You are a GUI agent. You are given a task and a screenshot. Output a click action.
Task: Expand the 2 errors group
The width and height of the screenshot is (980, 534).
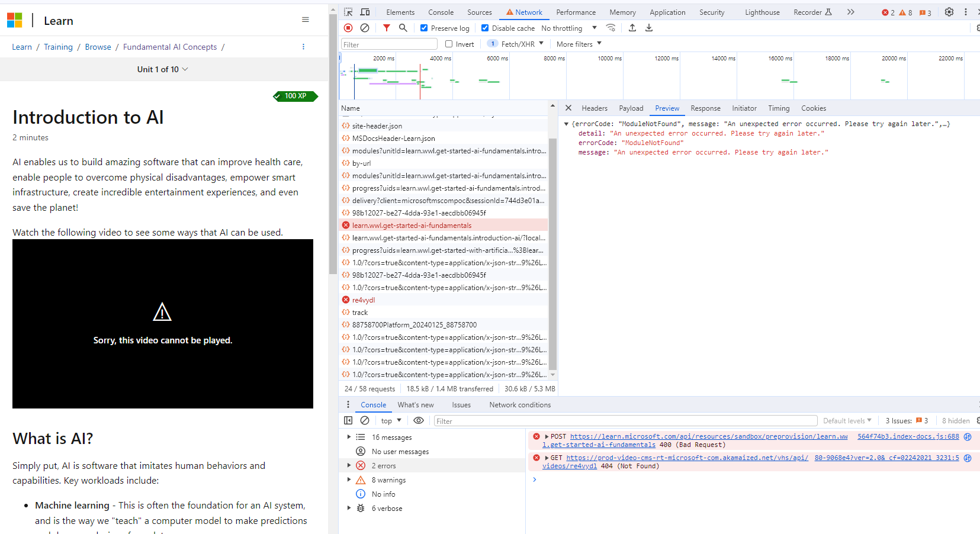point(349,465)
